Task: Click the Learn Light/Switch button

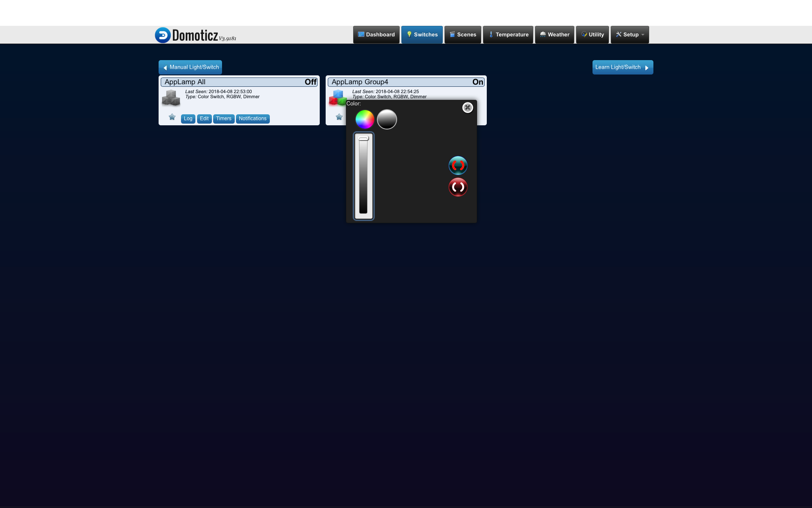Action: click(x=622, y=67)
